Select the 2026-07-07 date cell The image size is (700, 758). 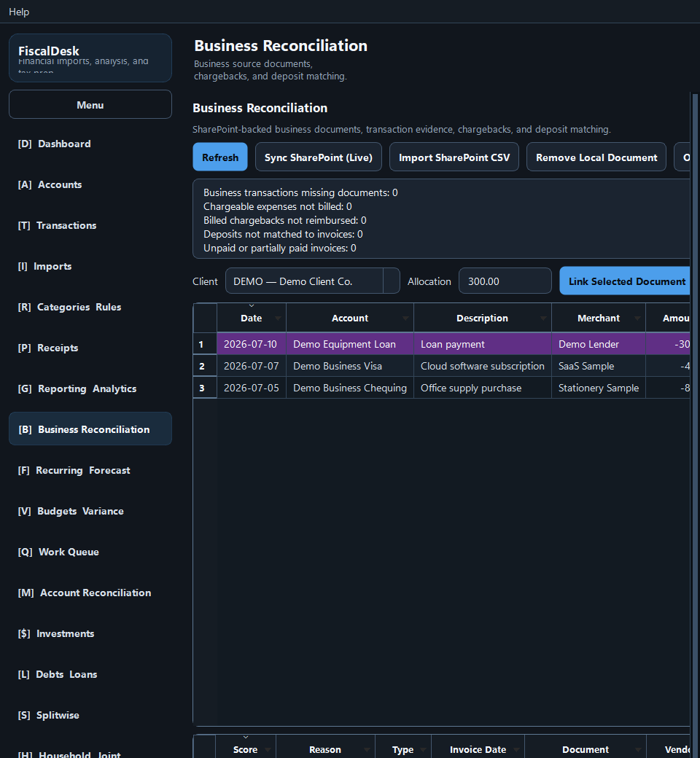coord(252,366)
